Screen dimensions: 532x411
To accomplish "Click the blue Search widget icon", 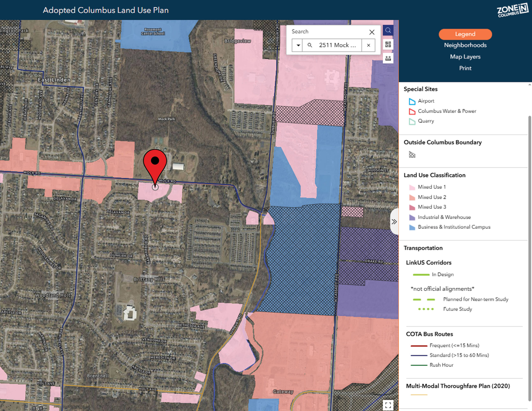I will tap(388, 31).
